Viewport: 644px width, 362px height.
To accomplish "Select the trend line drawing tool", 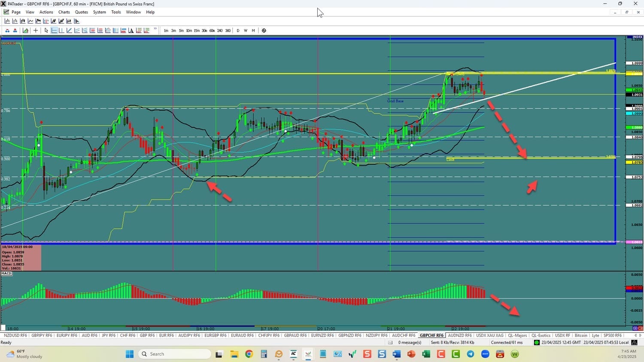I will pos(69,30).
